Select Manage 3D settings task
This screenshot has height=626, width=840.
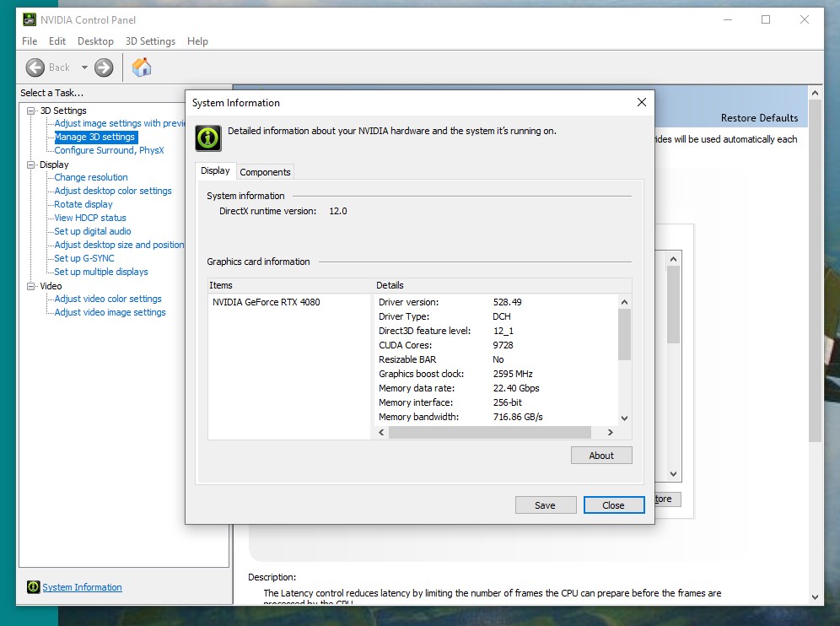tap(94, 138)
